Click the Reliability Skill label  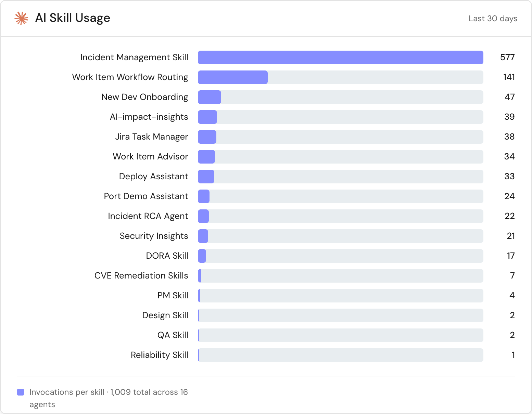coord(160,355)
